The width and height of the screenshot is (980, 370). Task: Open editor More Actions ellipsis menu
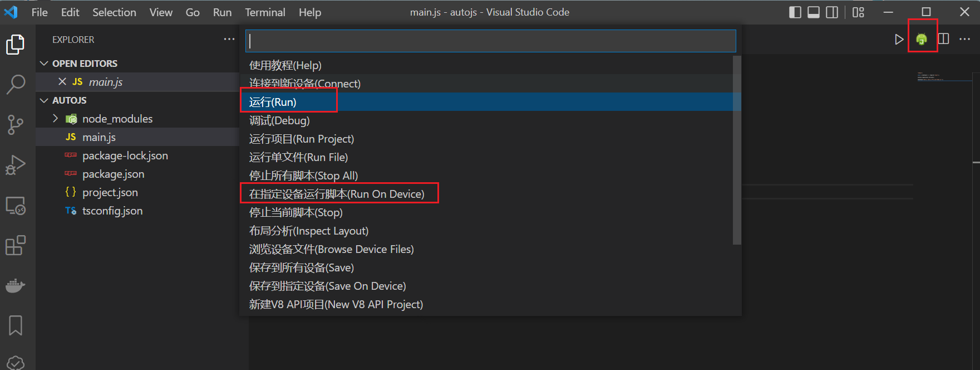[x=965, y=39]
